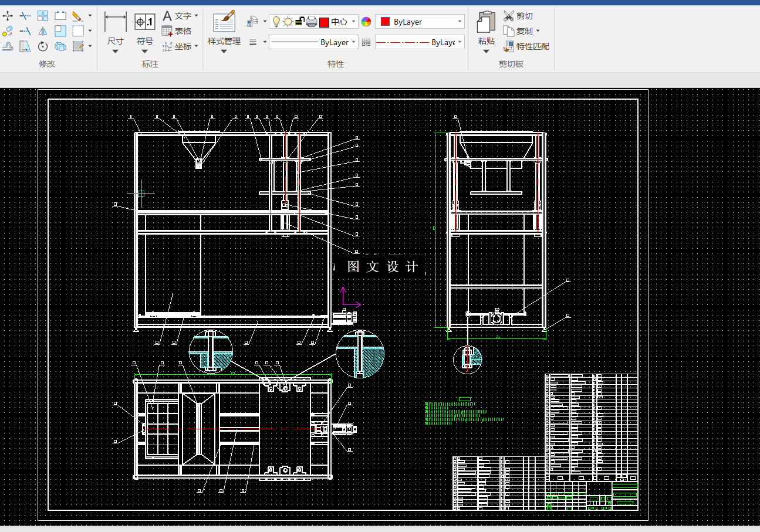Activate the Rotate tool icon
This screenshot has width=760, height=532.
tap(43, 46)
